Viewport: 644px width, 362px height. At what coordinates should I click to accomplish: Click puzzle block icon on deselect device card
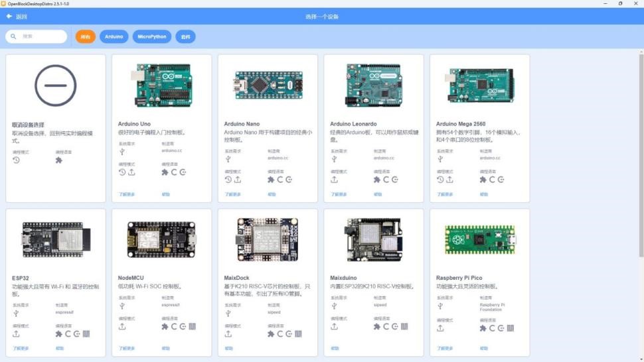point(58,160)
